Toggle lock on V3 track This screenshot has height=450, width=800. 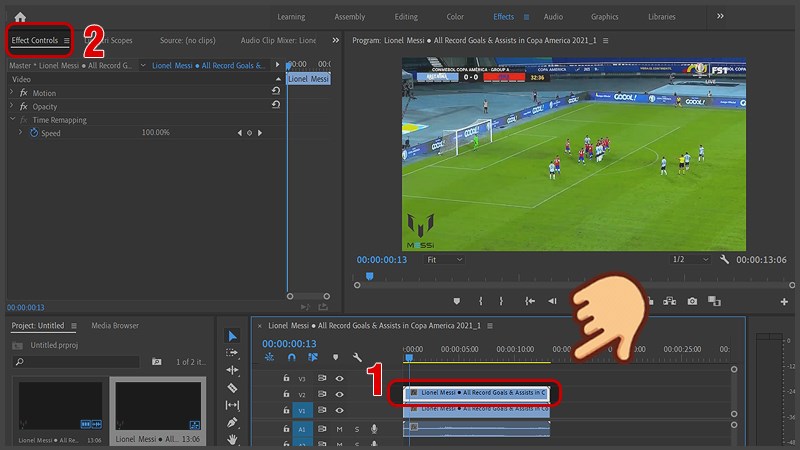(286, 378)
